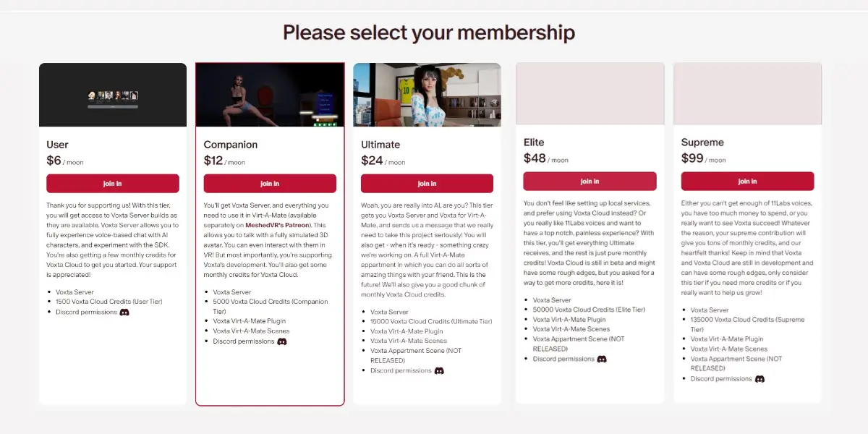Viewport: 868px width, 434px height.
Task: Click the Elite tier placeholder image
Action: coord(590,94)
